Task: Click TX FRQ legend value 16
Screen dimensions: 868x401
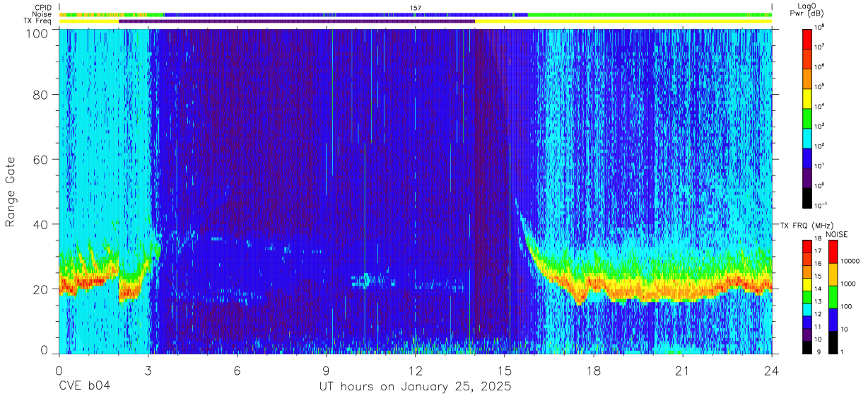Action: coord(819,264)
